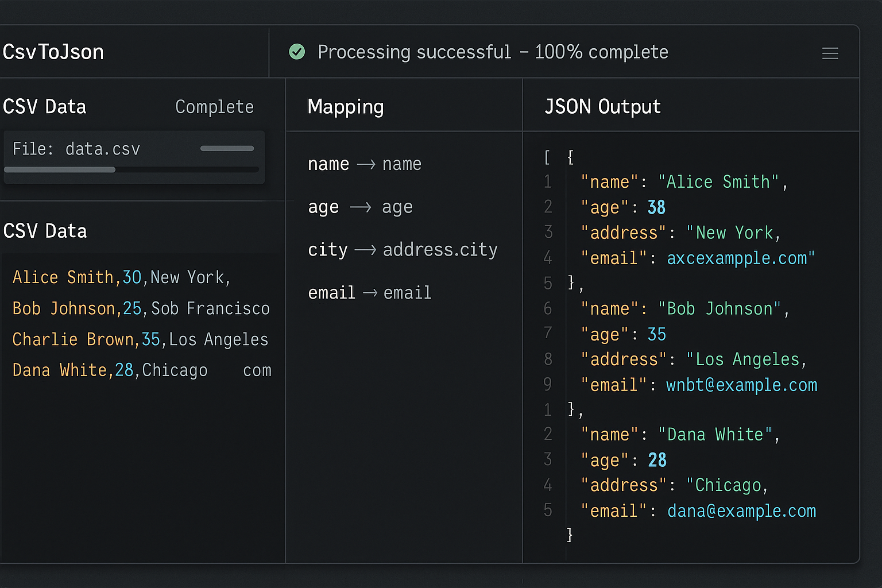Click the arrow mapping email to email
The height and width of the screenshot is (588, 882).
pyautogui.click(x=369, y=292)
